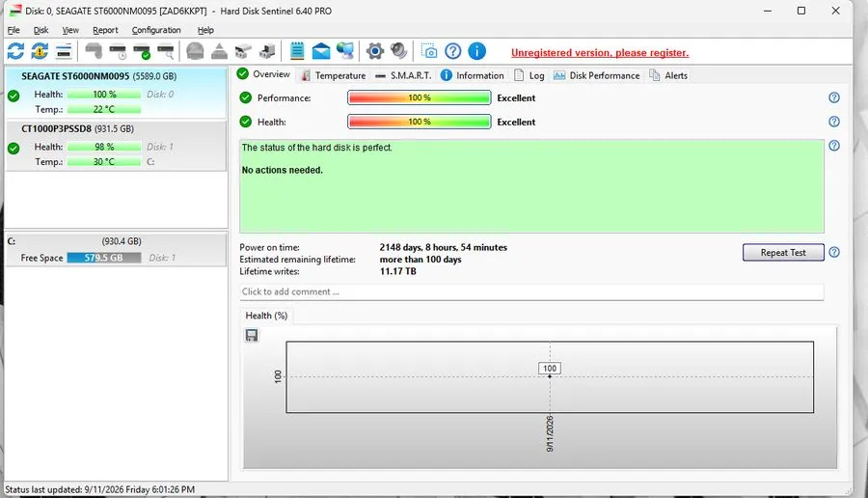Click the blue information circle toolbar icon
868x498 pixels.
(476, 51)
